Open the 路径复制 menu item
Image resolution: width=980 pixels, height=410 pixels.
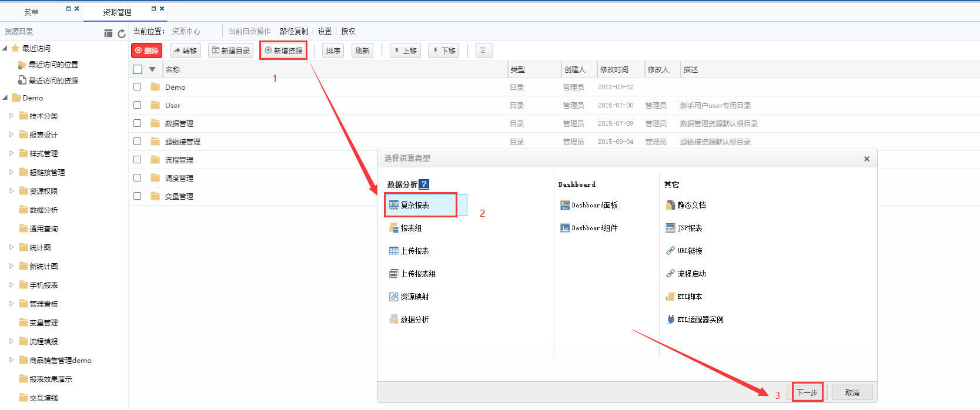coord(294,31)
